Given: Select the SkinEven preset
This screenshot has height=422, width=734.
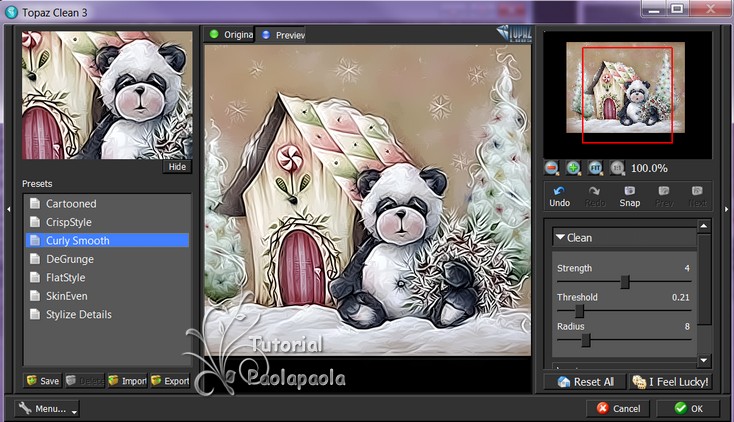Looking at the screenshot, I should pyautogui.click(x=107, y=296).
